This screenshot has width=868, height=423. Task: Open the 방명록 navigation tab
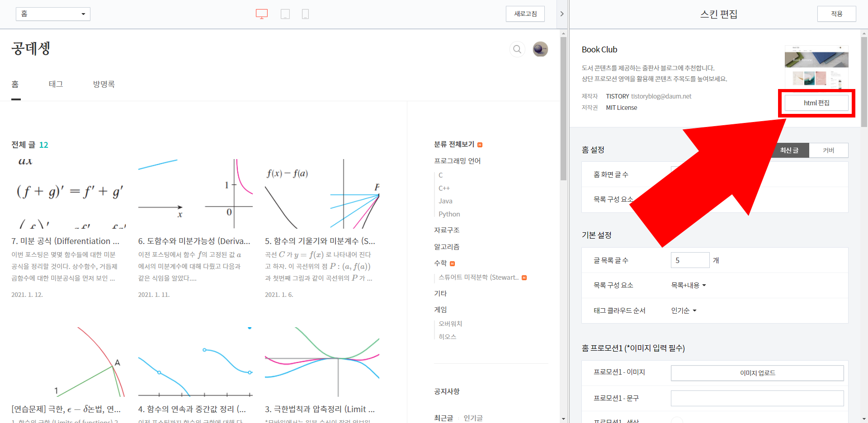pos(104,84)
